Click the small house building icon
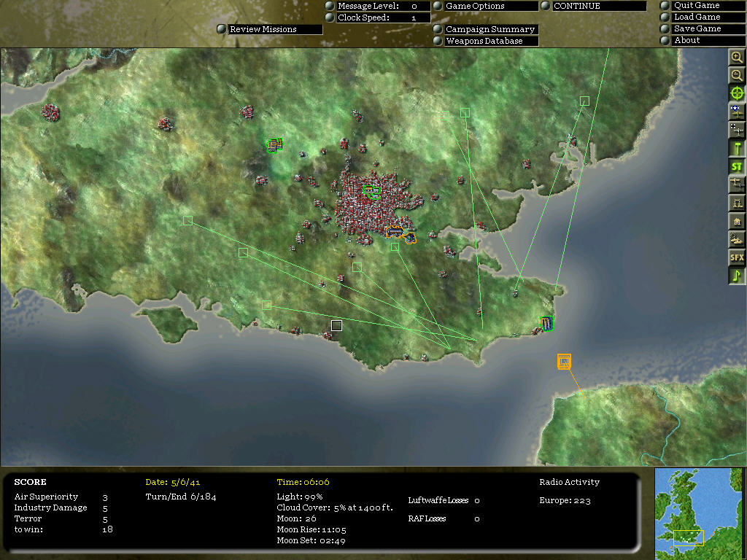Viewport: 747px width, 560px height. pyautogui.click(x=737, y=221)
